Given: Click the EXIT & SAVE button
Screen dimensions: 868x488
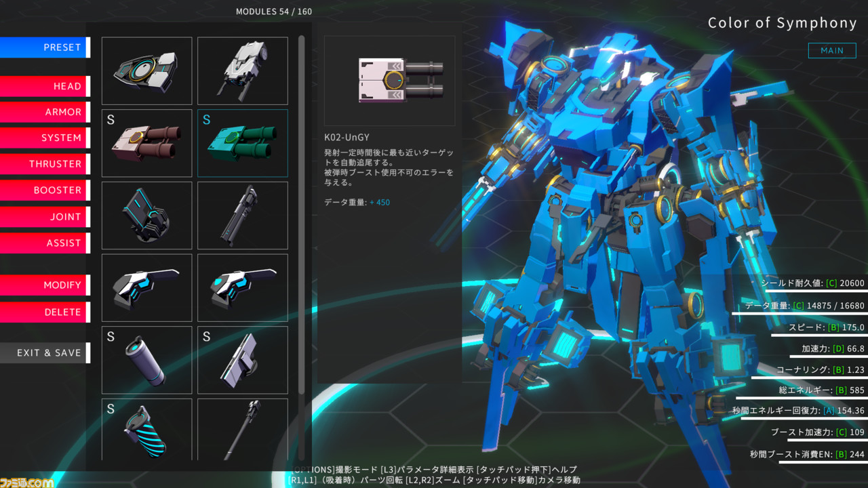Looking at the screenshot, I should (45, 353).
